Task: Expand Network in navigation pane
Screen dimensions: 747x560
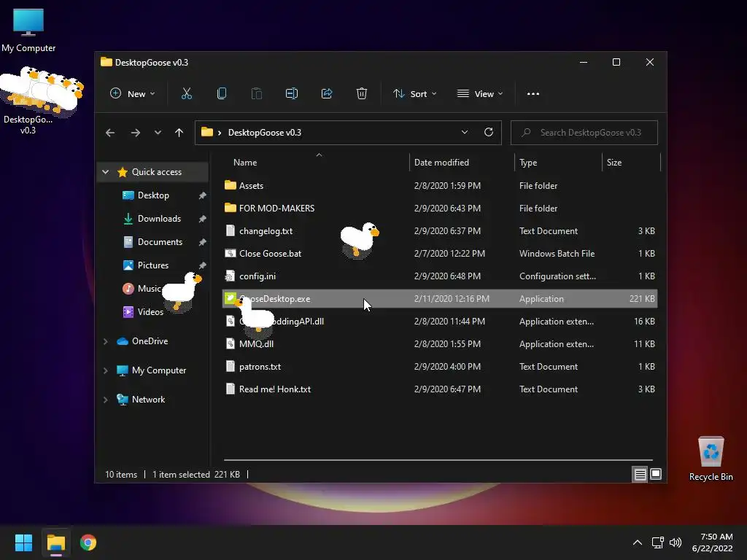Action: point(105,400)
